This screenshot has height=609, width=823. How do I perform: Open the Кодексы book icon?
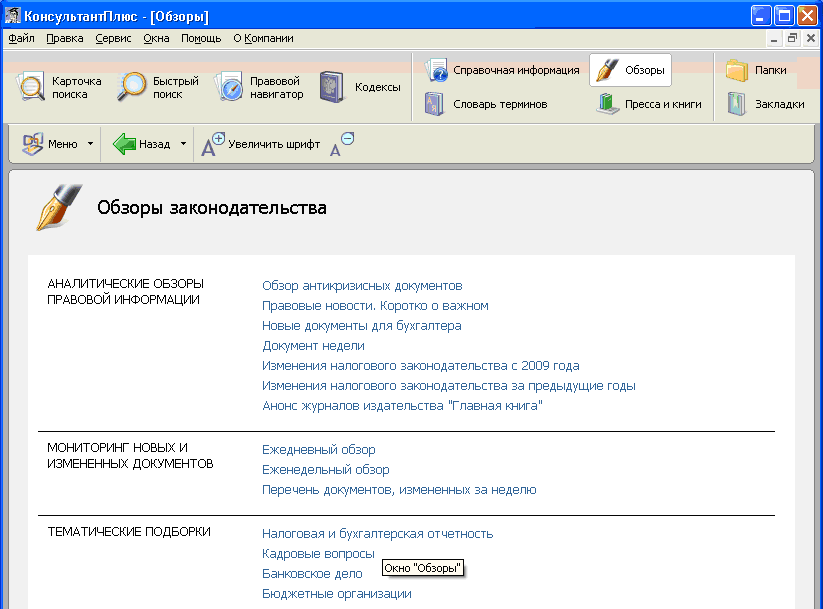click(332, 87)
